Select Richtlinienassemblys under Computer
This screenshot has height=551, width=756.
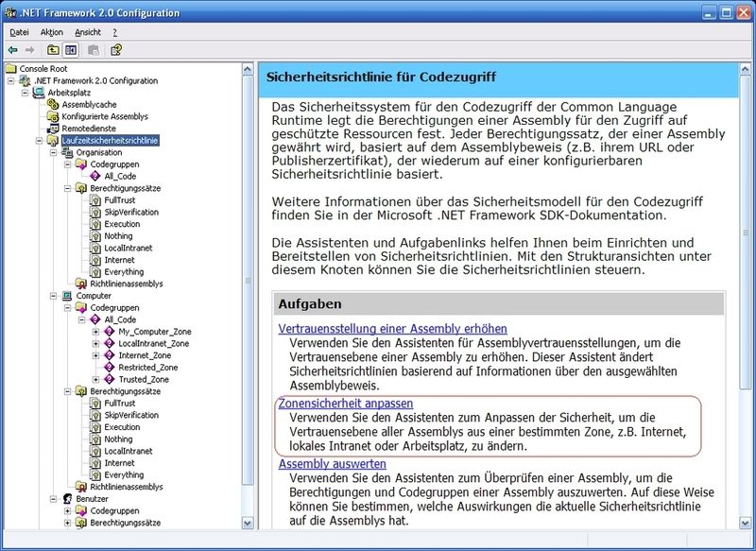127,487
